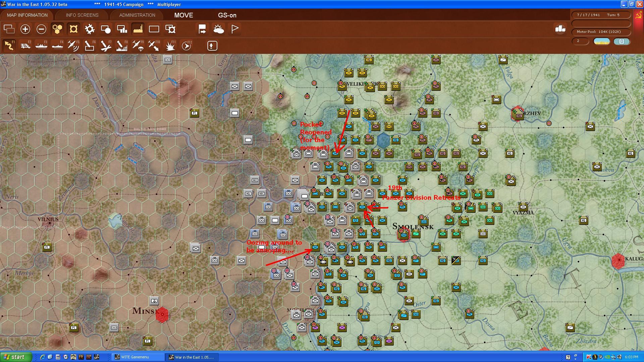Click the empty rectangle icon
The width and height of the screenshot is (644, 362).
154,29
